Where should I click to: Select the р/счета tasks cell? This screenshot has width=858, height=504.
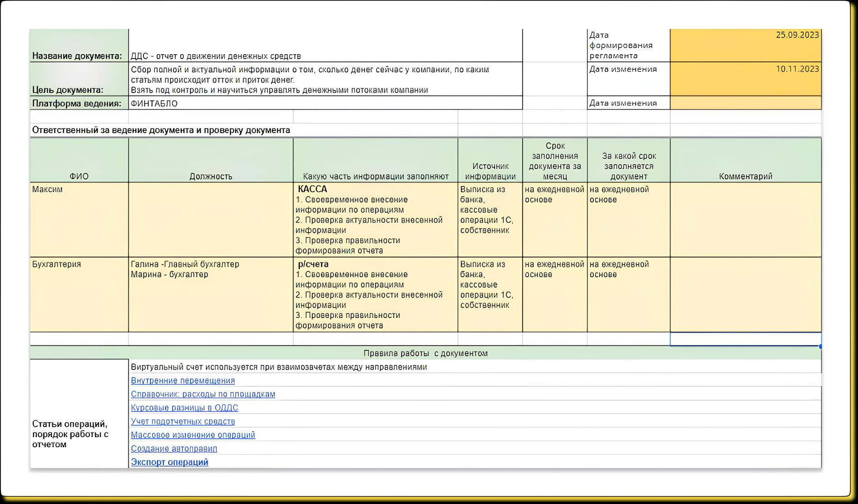click(x=375, y=294)
